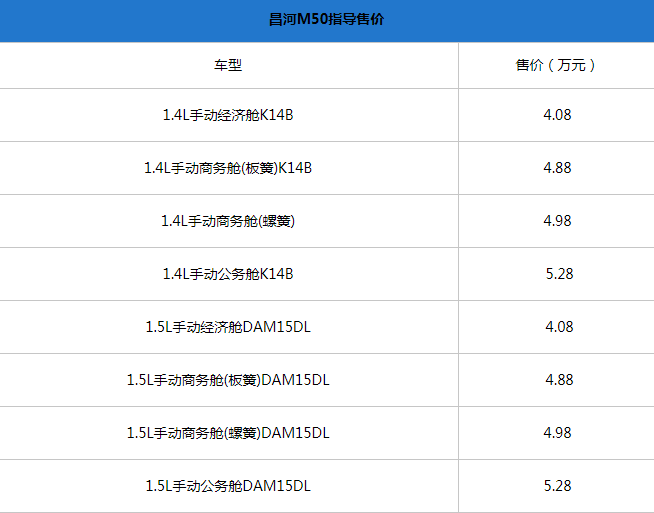Screen dimensions: 654x513
Task: Click the 4.98 price of 1.4L手动商务舱(螺簧)
Action: click(x=557, y=221)
